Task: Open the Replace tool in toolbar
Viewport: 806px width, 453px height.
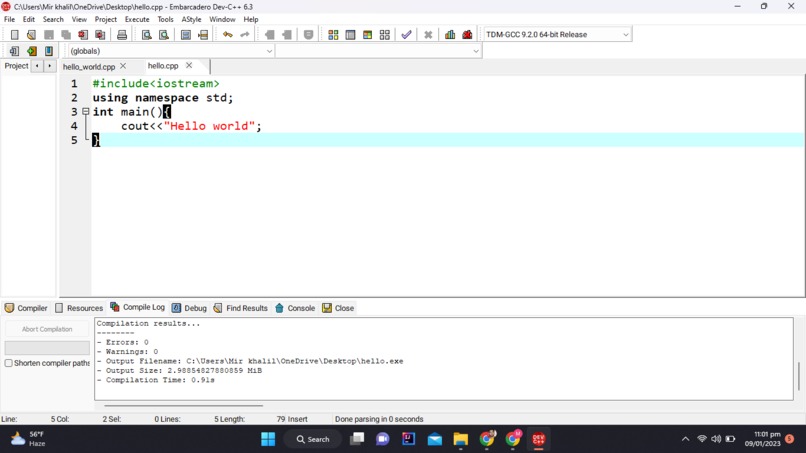Action: pyautogui.click(x=164, y=34)
